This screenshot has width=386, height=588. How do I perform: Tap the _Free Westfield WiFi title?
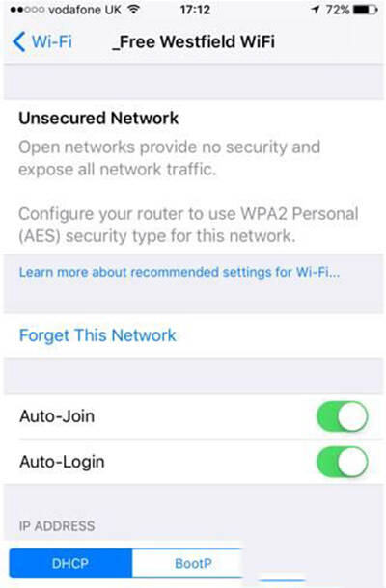tap(193, 41)
